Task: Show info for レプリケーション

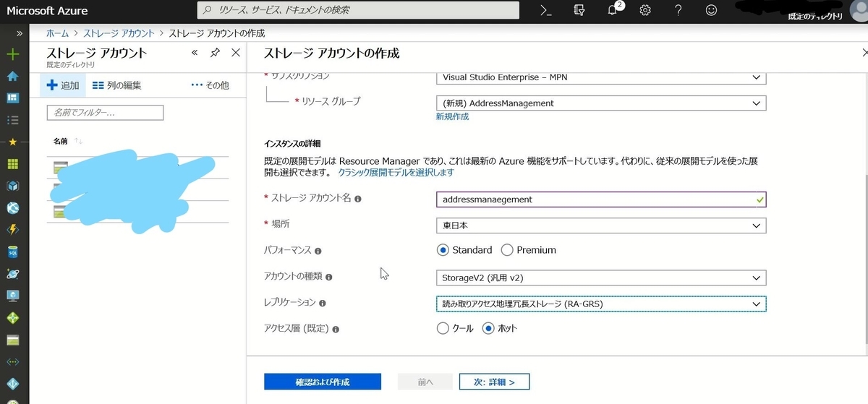Action: point(323,304)
